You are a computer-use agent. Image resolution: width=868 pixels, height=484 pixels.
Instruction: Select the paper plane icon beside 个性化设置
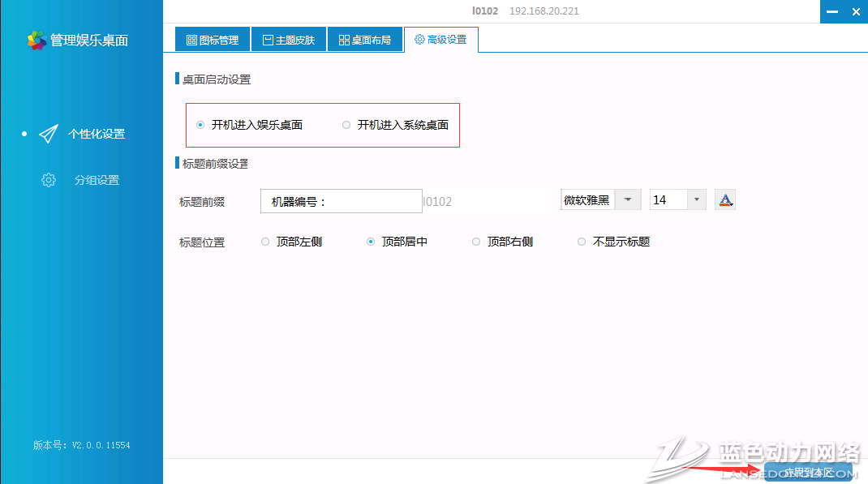[49, 134]
